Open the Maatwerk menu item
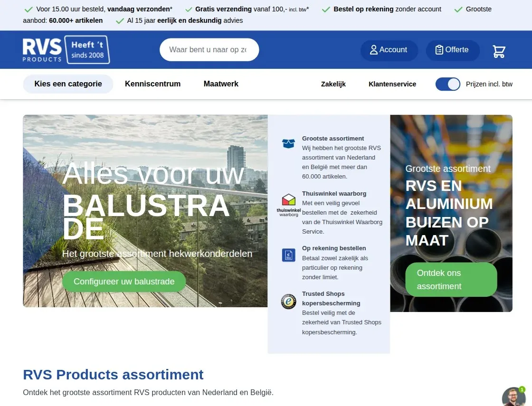The height and width of the screenshot is (406, 532). pos(221,84)
